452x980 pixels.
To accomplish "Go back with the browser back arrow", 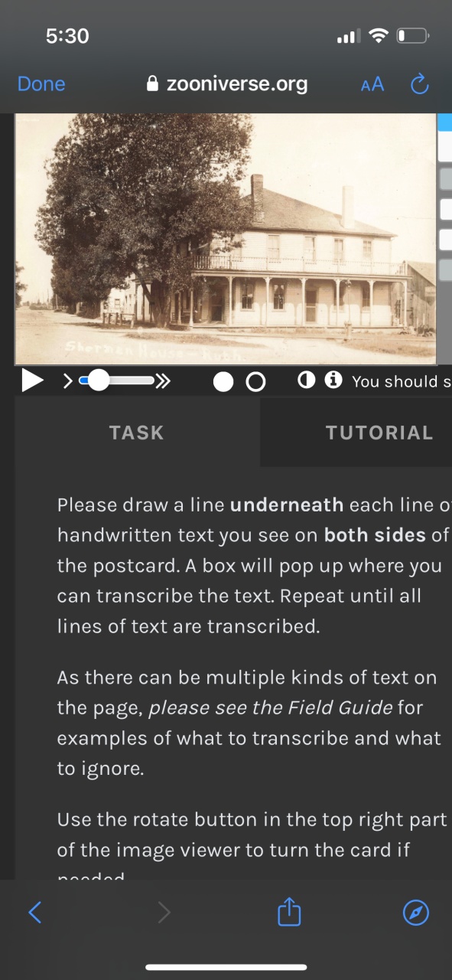I will 34,912.
